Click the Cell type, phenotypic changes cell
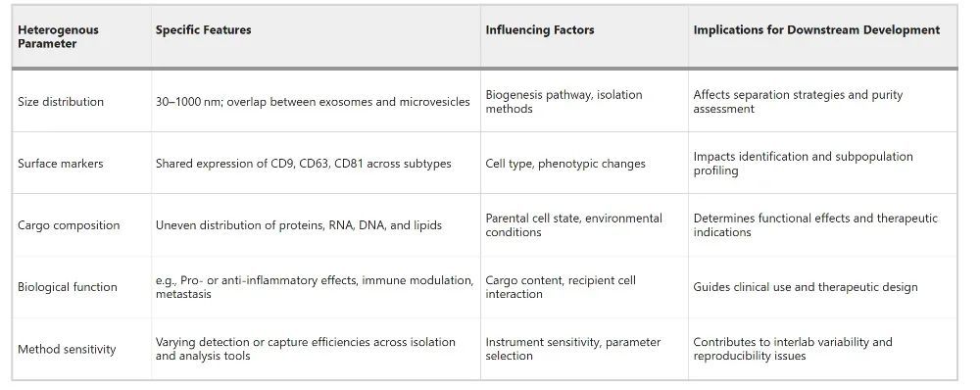The width and height of the screenshot is (980, 390). [x=565, y=164]
